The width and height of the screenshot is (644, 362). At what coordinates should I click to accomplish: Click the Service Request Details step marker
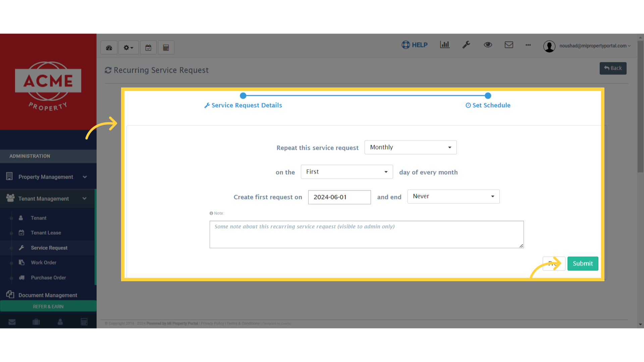(243, 96)
